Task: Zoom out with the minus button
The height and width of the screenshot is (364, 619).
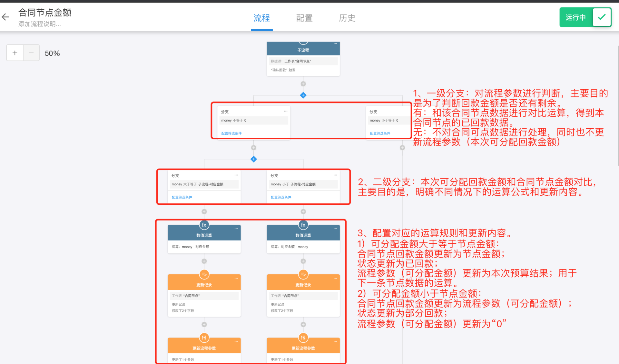Action: click(31, 53)
